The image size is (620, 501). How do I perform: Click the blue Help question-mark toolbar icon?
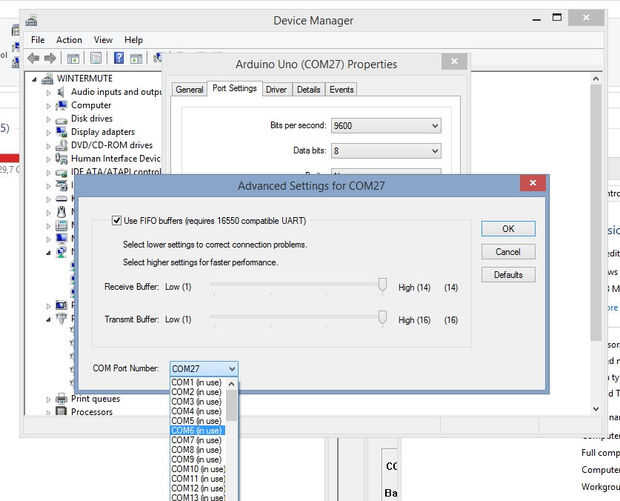[119, 58]
